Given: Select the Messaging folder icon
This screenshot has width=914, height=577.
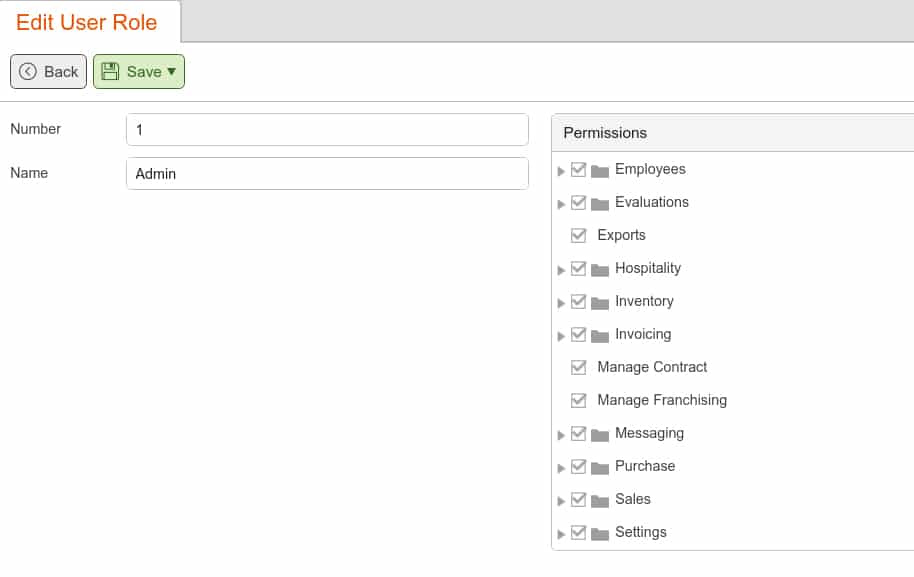Looking at the screenshot, I should pos(600,434).
